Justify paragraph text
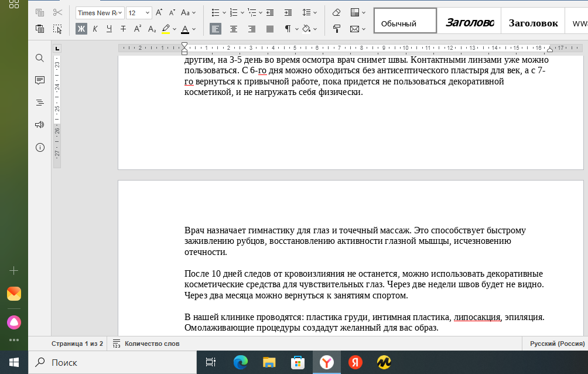The height and width of the screenshot is (374, 588). tap(270, 29)
